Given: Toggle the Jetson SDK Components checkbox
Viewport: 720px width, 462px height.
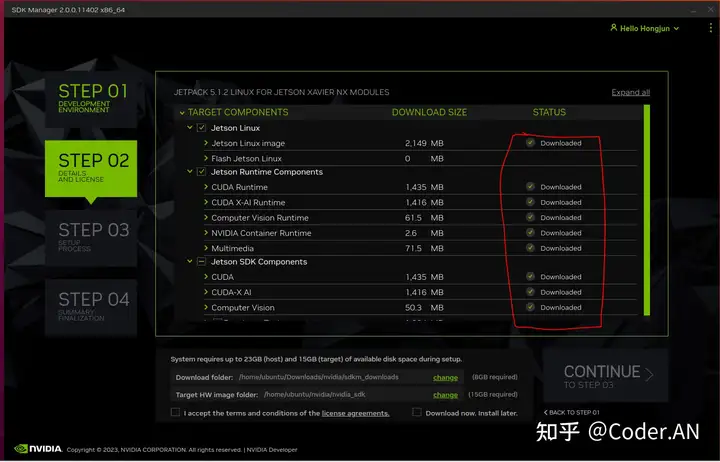Looking at the screenshot, I should click(x=201, y=262).
